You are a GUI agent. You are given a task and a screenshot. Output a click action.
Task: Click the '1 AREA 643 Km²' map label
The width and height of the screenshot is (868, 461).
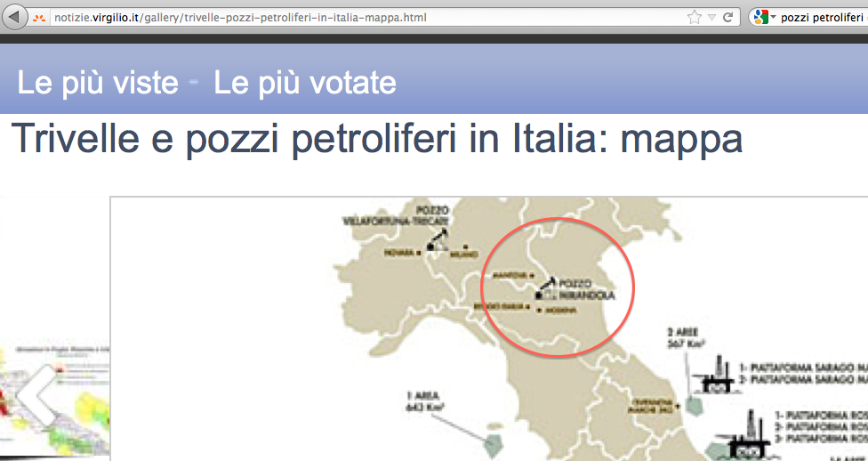coord(423,401)
